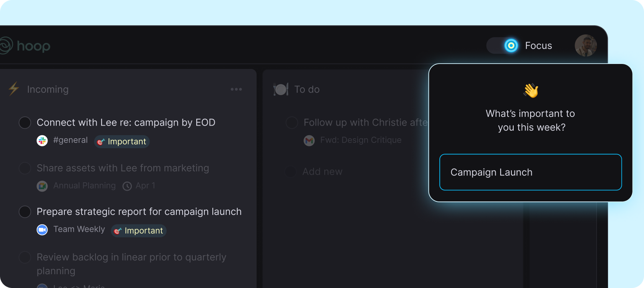Image resolution: width=644 pixels, height=288 pixels.
Task: Click the hoop logo icon
Action: (6, 46)
